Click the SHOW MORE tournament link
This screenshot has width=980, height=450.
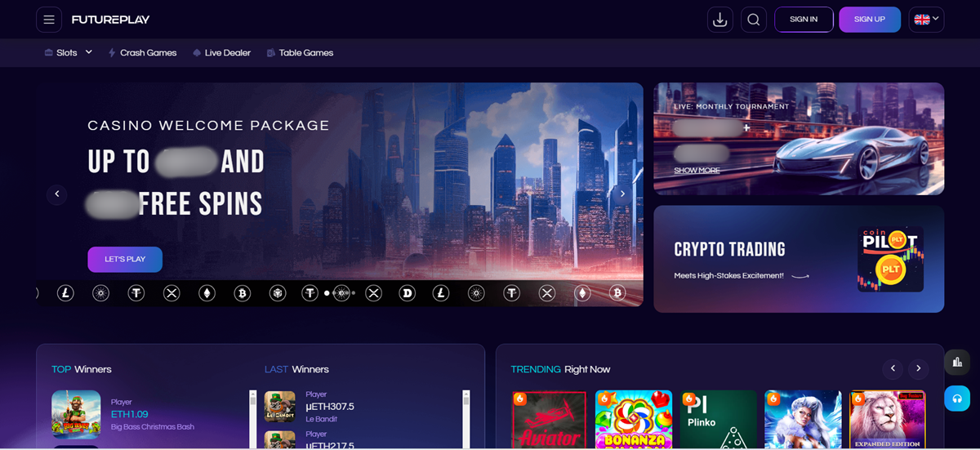697,171
